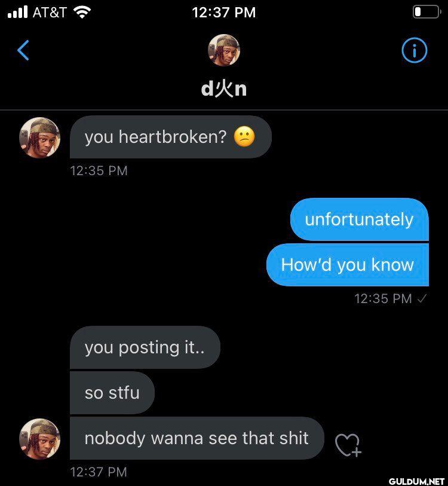Select the 'you heartbroken?' message bubble
The image size is (448, 486).
point(171,137)
